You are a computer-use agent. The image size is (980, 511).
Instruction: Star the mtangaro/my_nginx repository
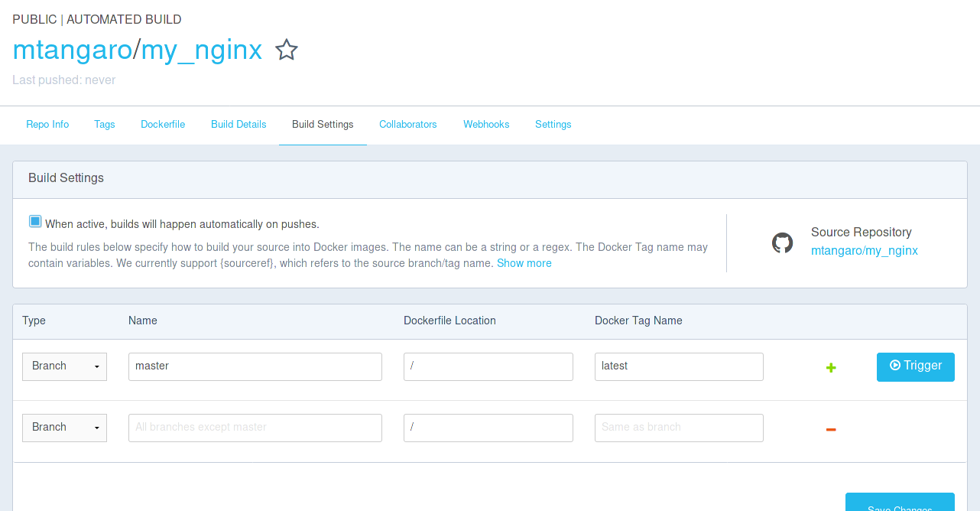coord(286,50)
